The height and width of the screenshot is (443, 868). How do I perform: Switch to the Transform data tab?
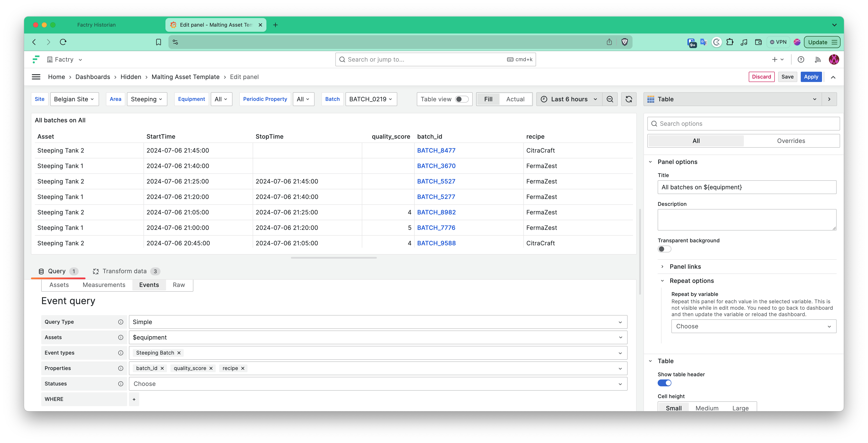pos(127,271)
